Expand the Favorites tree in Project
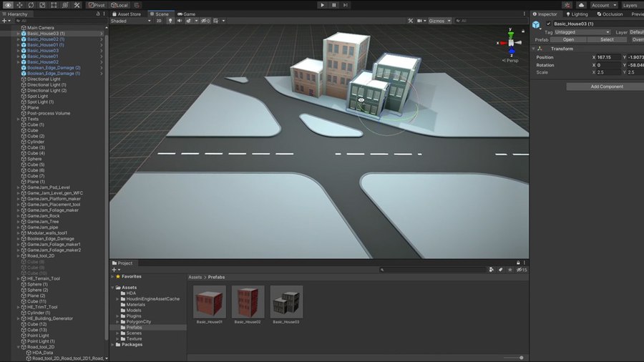Screen dimensions: 644x362 pos(112,277)
